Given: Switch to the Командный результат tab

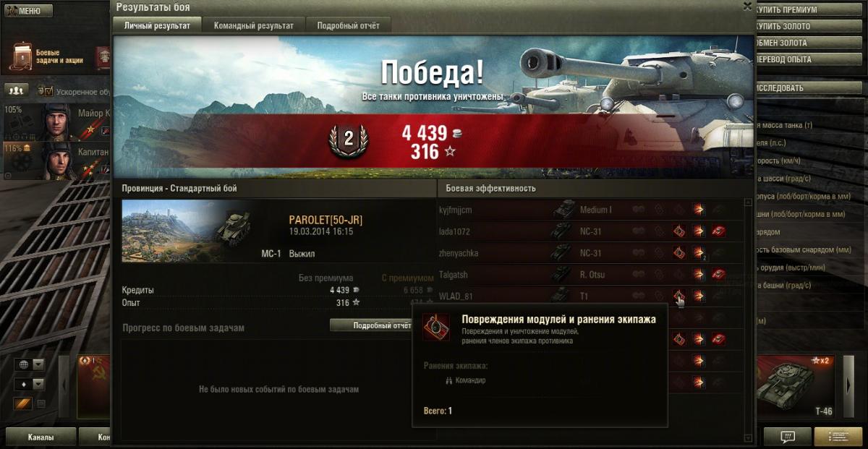Looking at the screenshot, I should (254, 25).
